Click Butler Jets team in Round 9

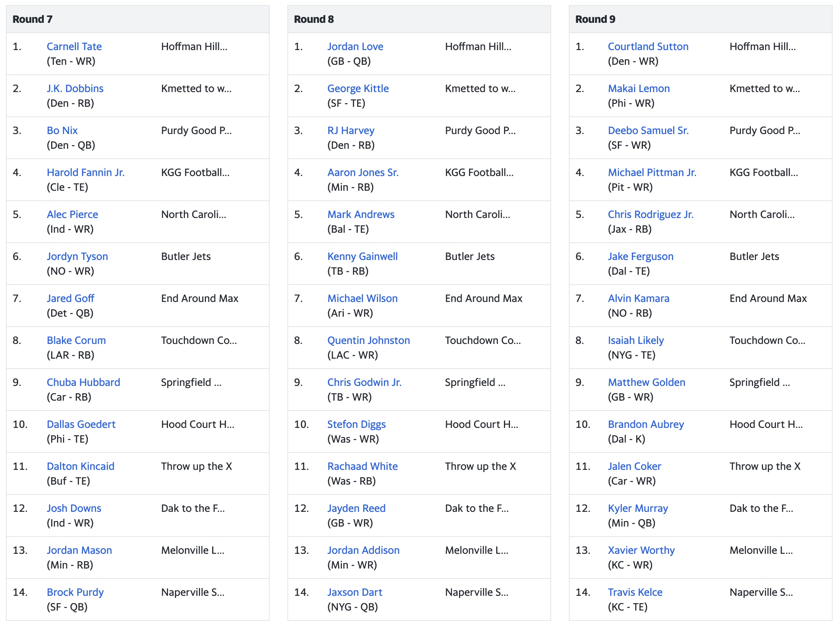754,257
